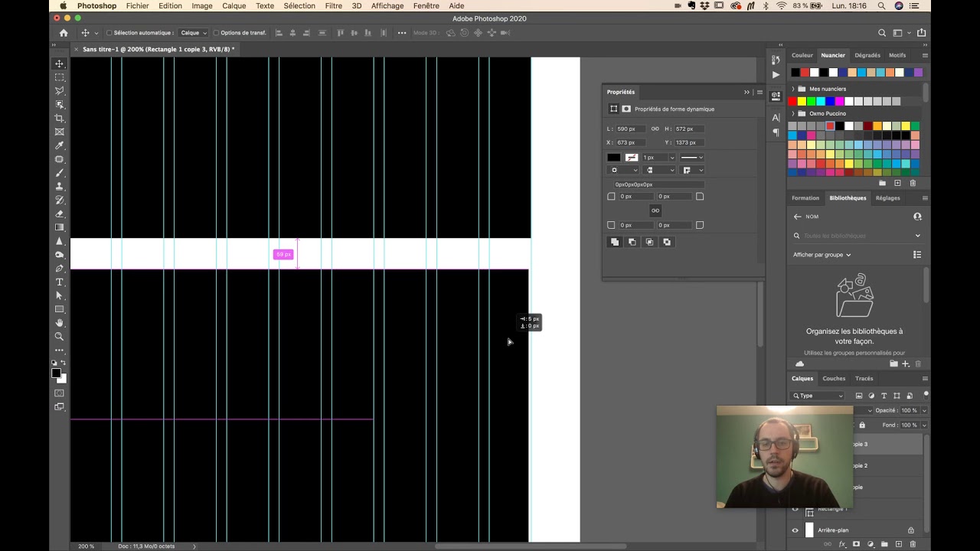Viewport: 980px width, 551px height.
Task: Link shape width and height
Action: click(x=655, y=129)
